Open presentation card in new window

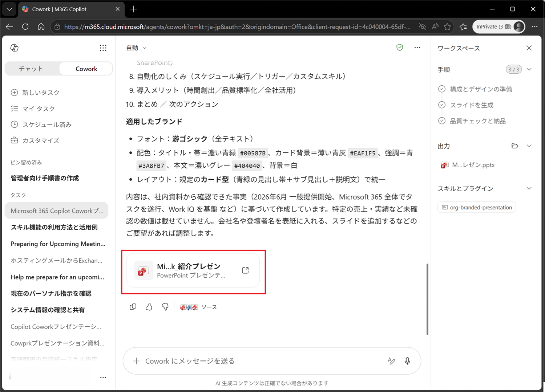click(x=245, y=270)
